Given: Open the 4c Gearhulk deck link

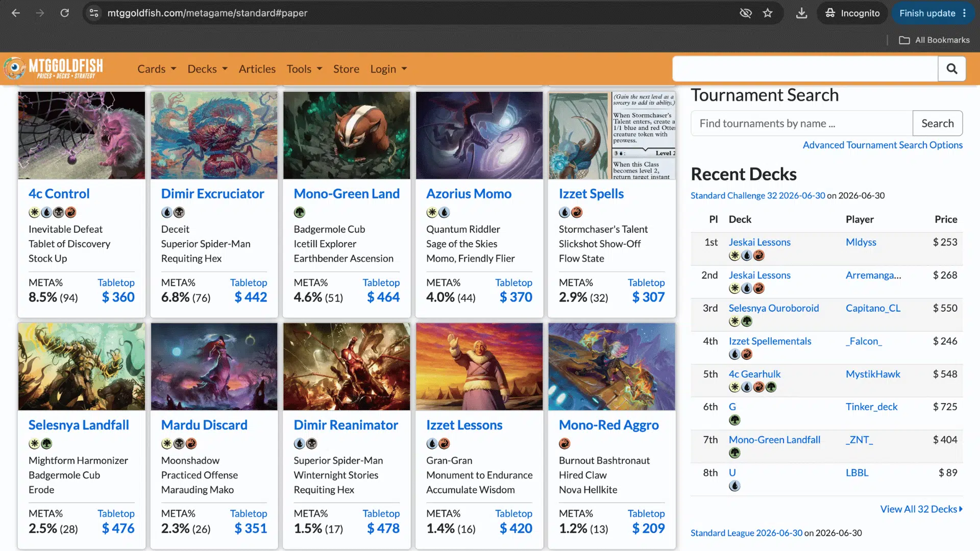Looking at the screenshot, I should tap(754, 373).
